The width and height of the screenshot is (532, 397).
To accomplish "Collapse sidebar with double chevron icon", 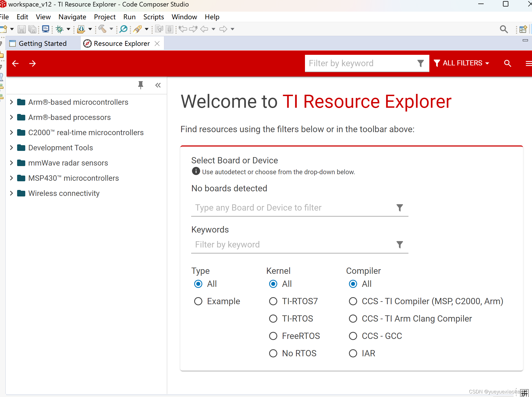I will [x=158, y=85].
